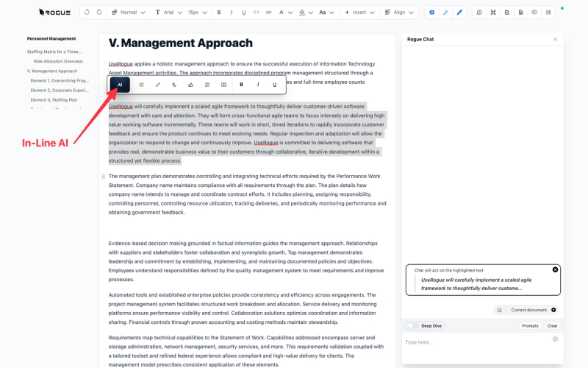588x368 pixels.
Task: Click the redo arrow in top toolbar
Action: click(x=99, y=13)
